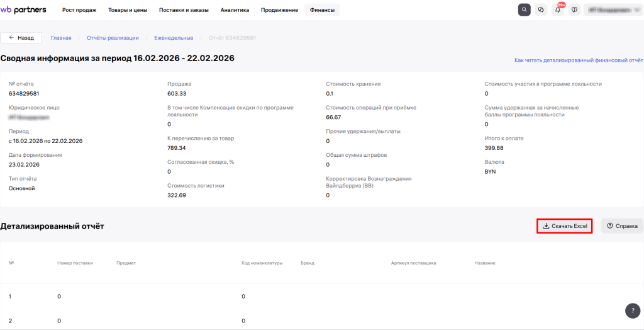Image resolution: width=644 pixels, height=330 pixels.
Task: Click the round question mark help bubble
Action: point(633,310)
